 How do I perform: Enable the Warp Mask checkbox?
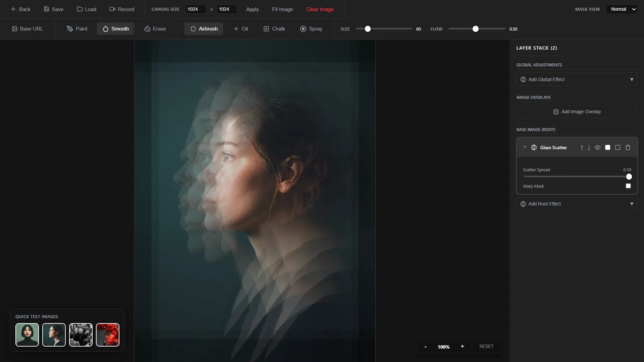[628, 186]
